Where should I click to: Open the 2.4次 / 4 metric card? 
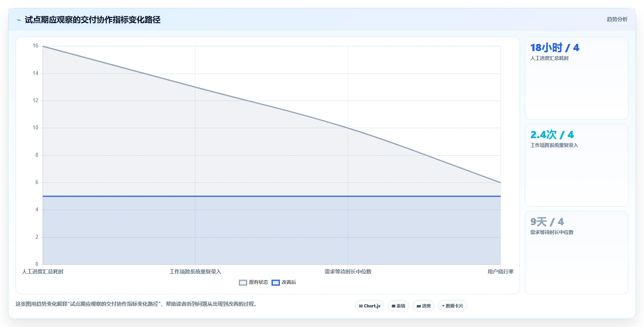pos(576,165)
